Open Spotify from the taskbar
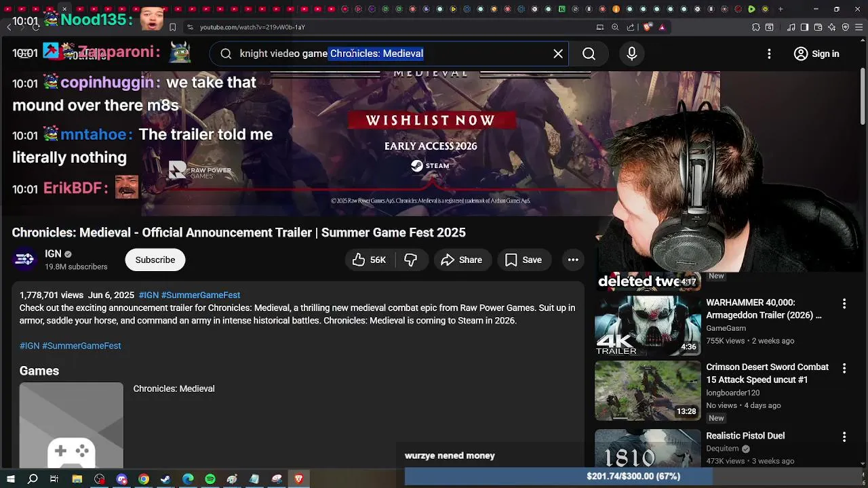868x488 pixels. 210,479
